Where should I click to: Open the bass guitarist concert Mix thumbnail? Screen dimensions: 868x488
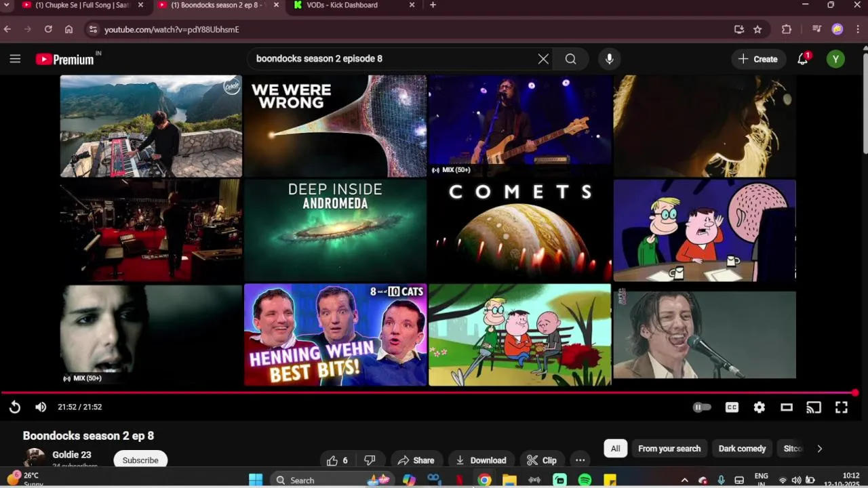(x=520, y=126)
